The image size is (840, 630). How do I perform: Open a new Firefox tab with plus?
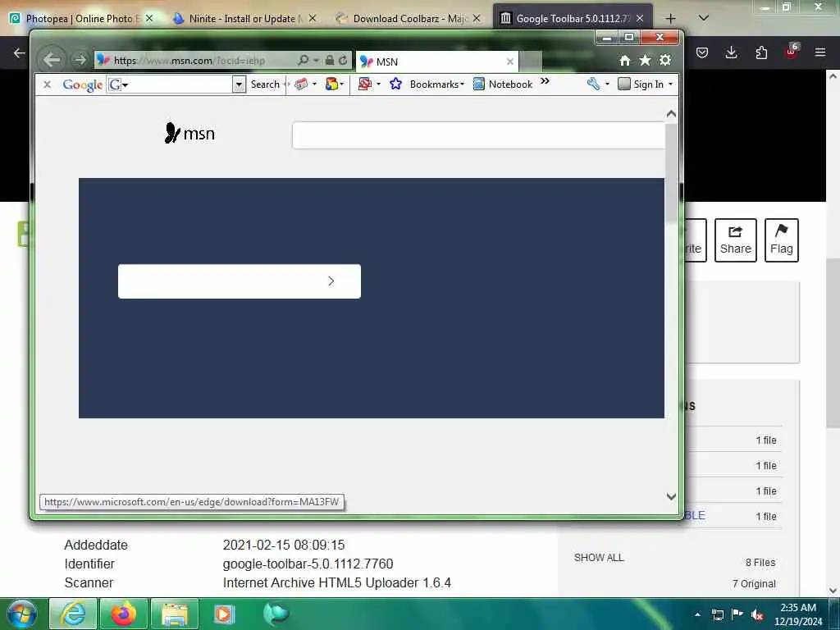(x=670, y=18)
